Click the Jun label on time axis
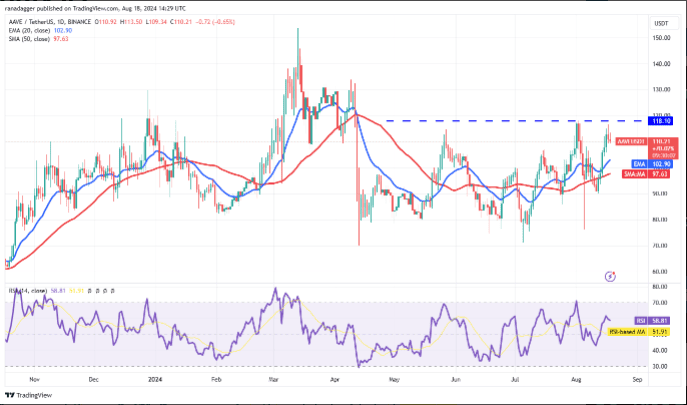 [456, 380]
